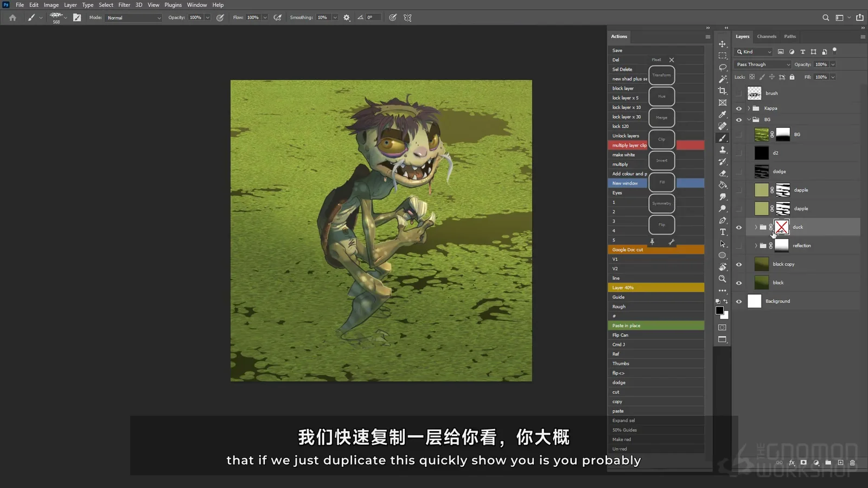The width and height of the screenshot is (868, 488).
Task: Switch to the Paths tab
Action: point(790,36)
